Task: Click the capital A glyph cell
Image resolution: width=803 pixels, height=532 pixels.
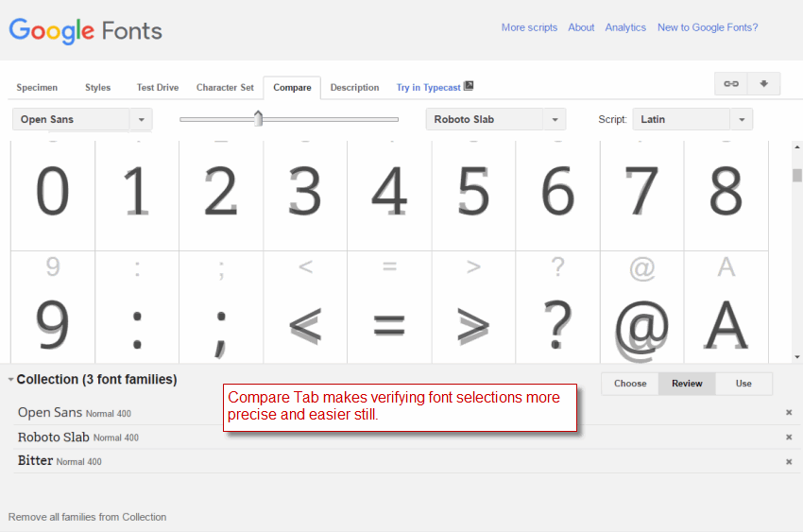Action: coord(726,307)
